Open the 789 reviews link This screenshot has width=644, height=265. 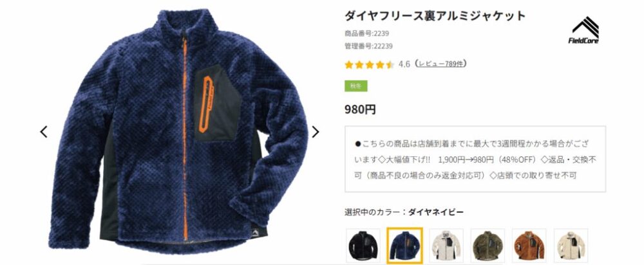[x=440, y=64]
